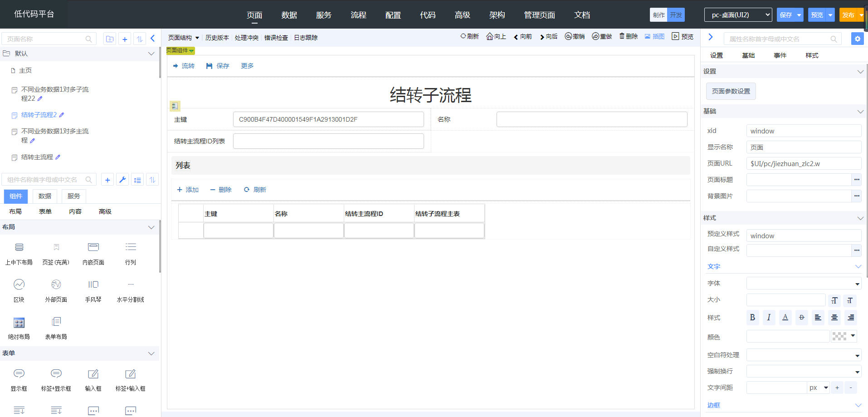
Task: Click the strikethrough text style icon
Action: point(802,318)
